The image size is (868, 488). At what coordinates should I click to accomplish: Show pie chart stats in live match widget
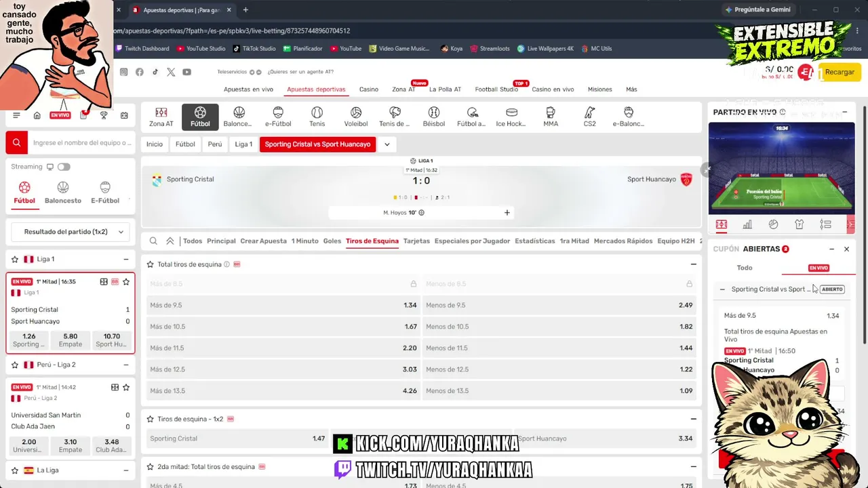(773, 224)
